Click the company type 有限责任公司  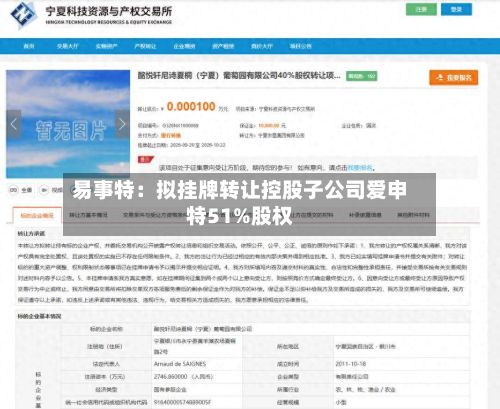352,377
